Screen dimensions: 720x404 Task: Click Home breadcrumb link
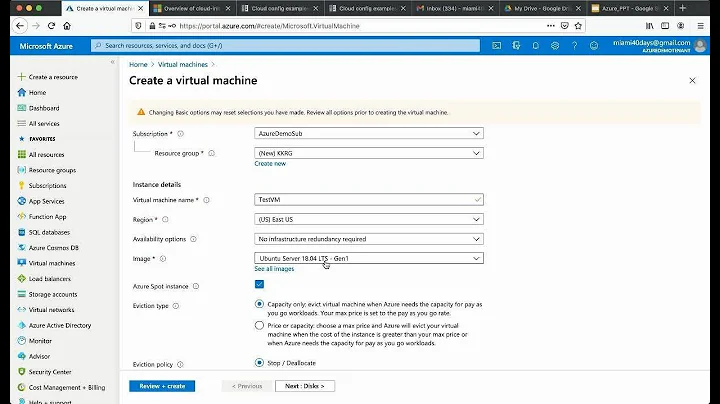pyautogui.click(x=138, y=64)
